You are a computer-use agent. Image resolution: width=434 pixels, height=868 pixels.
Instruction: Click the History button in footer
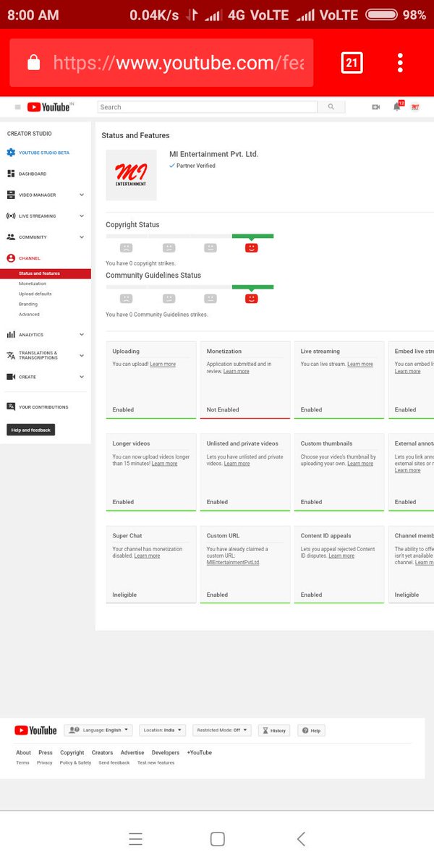coord(274,731)
